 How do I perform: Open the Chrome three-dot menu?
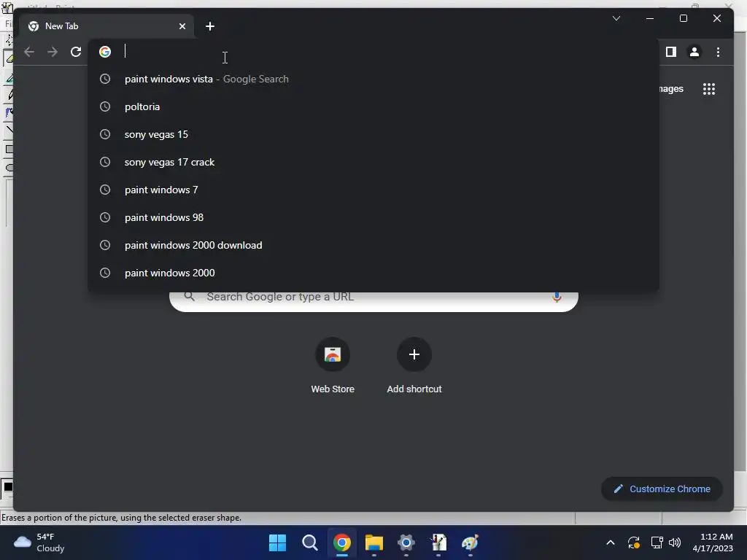[718, 52]
